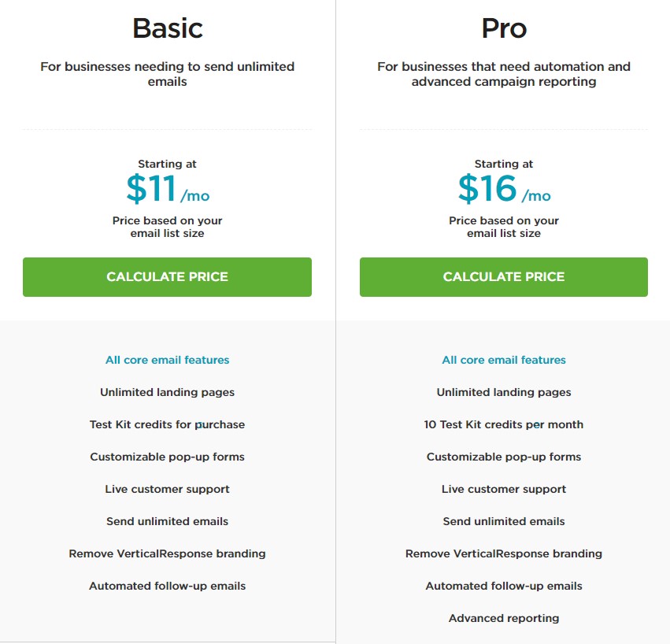Click 10 Test Kit credits per month
The height and width of the screenshot is (644, 670).
[504, 424]
